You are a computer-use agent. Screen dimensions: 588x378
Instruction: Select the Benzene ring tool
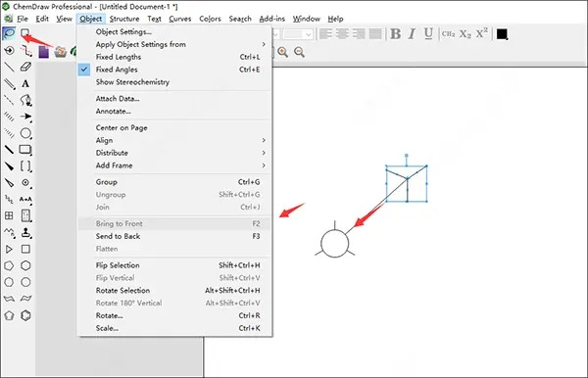click(25, 315)
